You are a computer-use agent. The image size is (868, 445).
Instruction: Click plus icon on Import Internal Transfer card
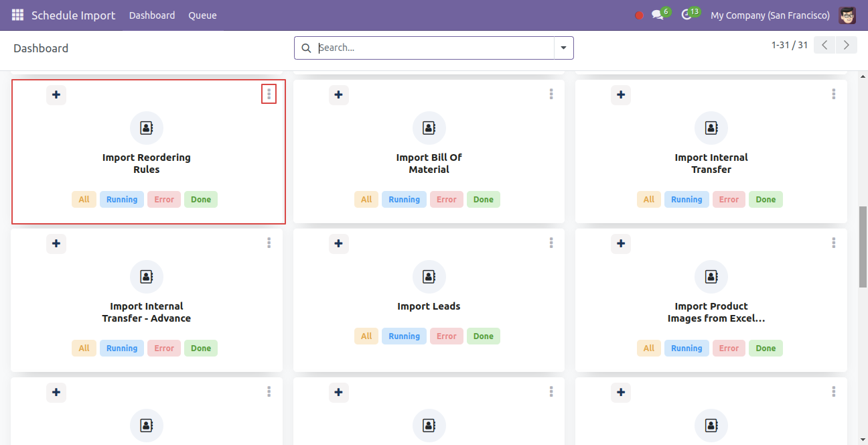pyautogui.click(x=621, y=95)
